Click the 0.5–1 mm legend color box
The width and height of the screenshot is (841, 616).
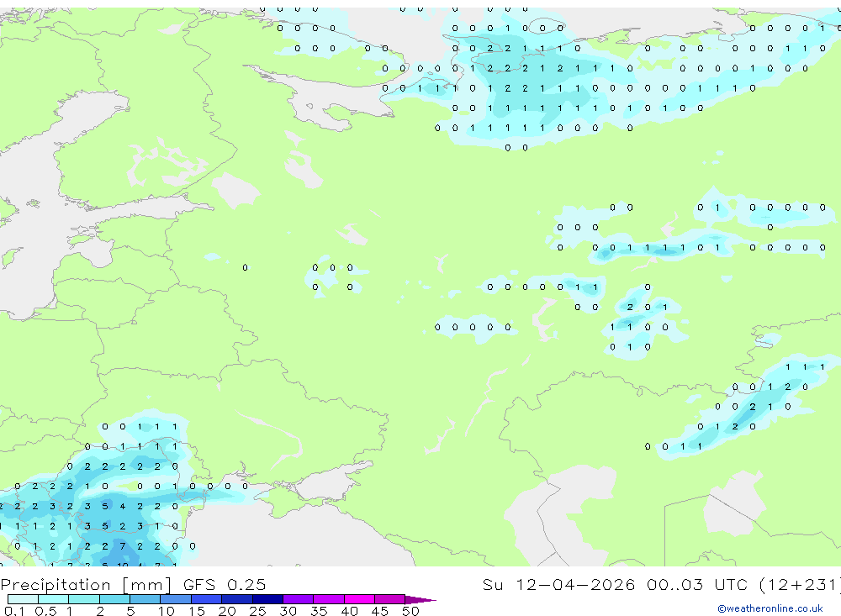click(x=54, y=599)
